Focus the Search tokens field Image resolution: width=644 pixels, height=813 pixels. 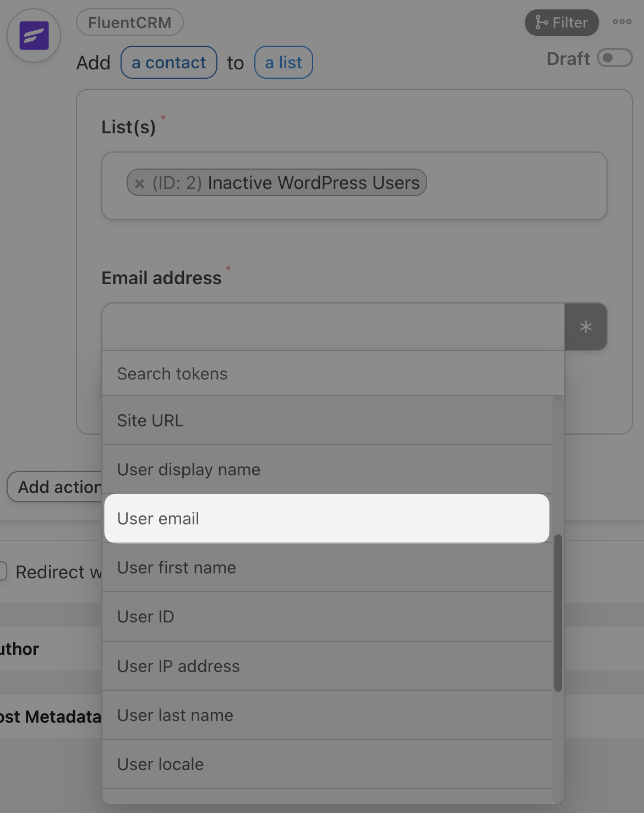pyautogui.click(x=334, y=373)
